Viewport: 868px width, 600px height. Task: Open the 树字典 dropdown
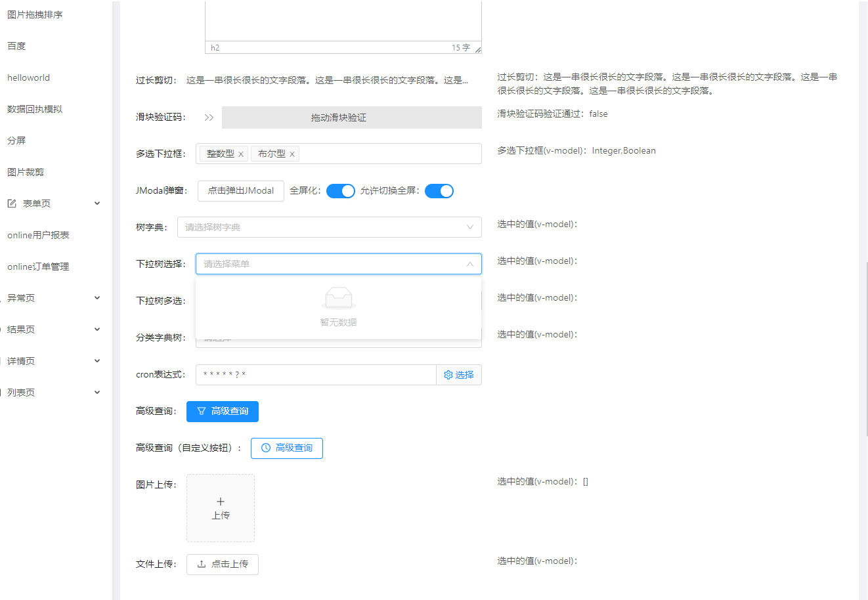[x=330, y=227]
